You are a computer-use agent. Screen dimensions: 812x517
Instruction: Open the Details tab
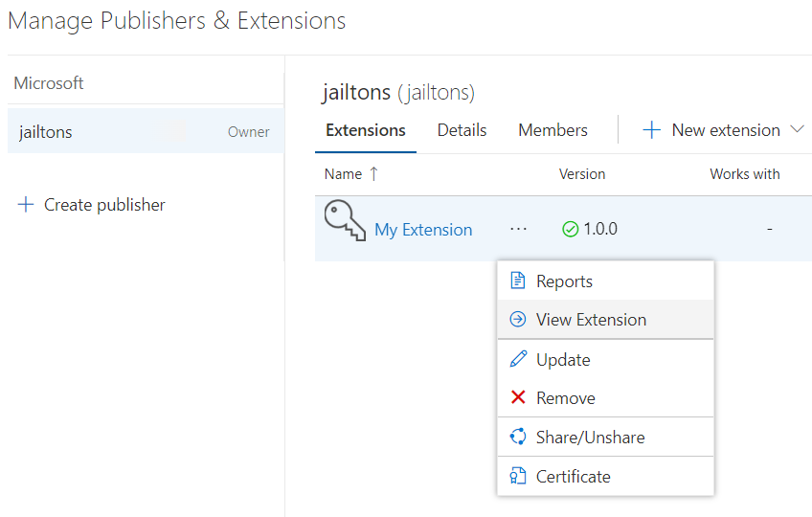pyautogui.click(x=462, y=130)
